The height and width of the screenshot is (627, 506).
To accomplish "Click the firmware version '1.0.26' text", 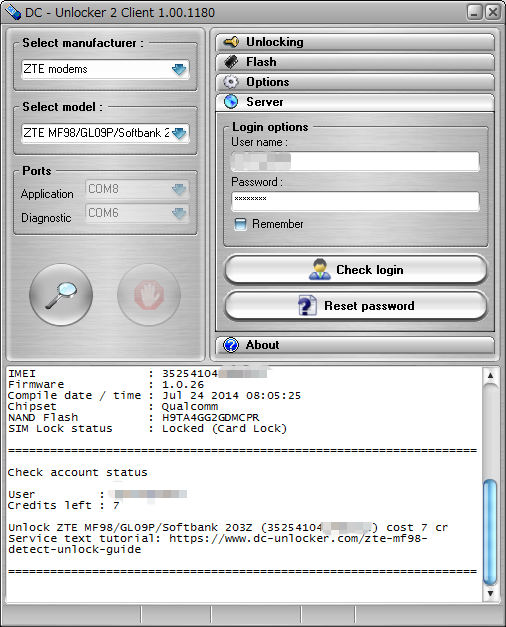I will [183, 385].
